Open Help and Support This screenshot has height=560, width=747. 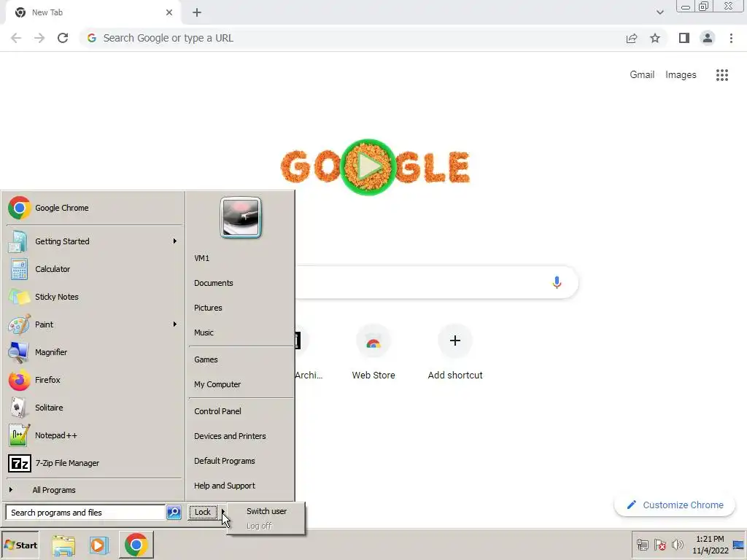click(241, 486)
